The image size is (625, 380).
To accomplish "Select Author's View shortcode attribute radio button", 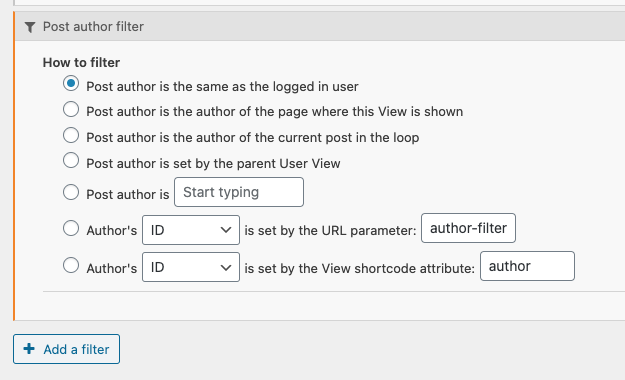I will 71,265.
